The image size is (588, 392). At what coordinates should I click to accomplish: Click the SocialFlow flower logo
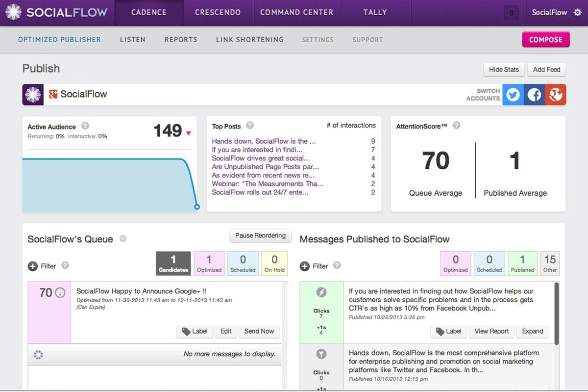click(x=13, y=13)
